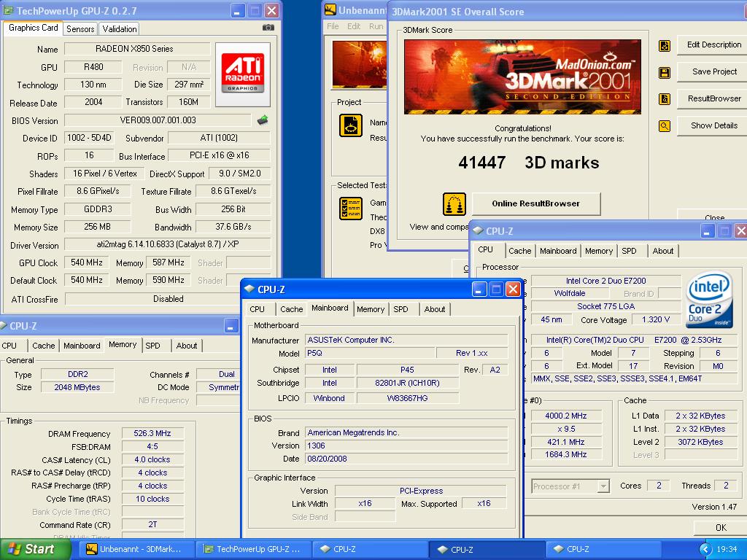This screenshot has width=747, height=560.
Task: Select Memory tab in Mainboard CPU-Z window
Action: point(371,309)
